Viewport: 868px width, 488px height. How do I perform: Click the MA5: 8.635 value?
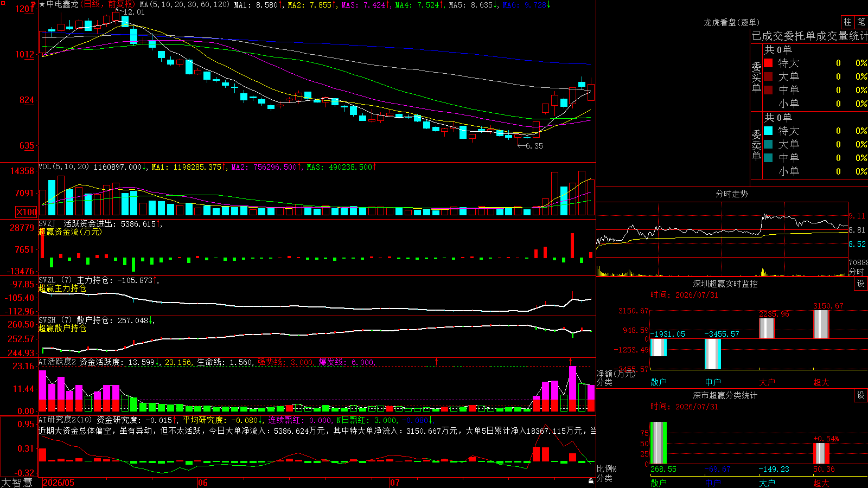471,5
